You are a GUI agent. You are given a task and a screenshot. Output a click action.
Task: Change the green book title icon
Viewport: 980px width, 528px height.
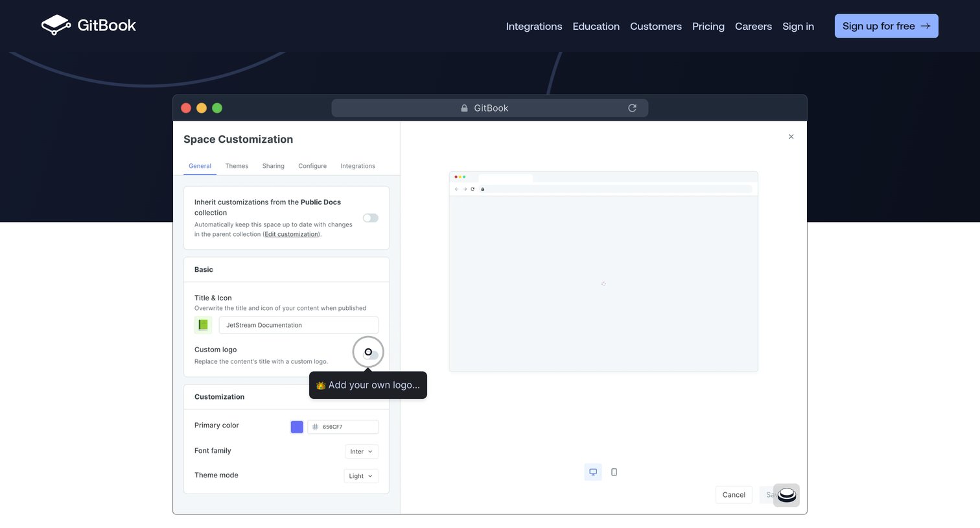203,325
